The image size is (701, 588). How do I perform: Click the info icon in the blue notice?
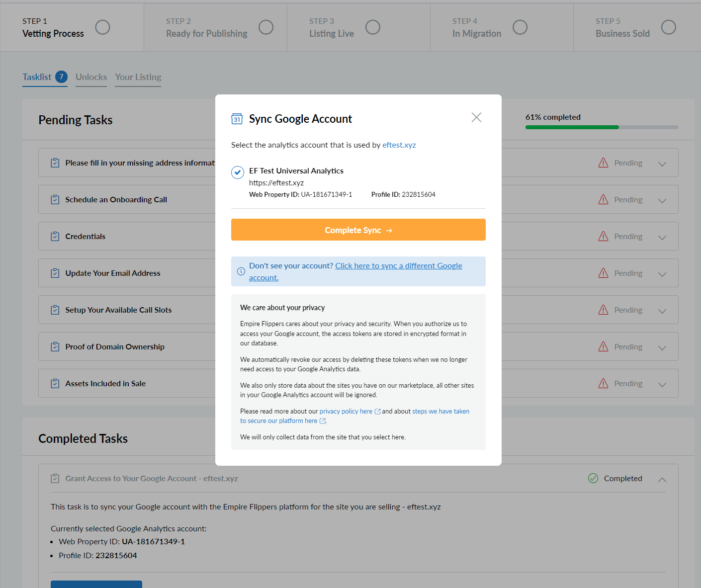(x=241, y=271)
